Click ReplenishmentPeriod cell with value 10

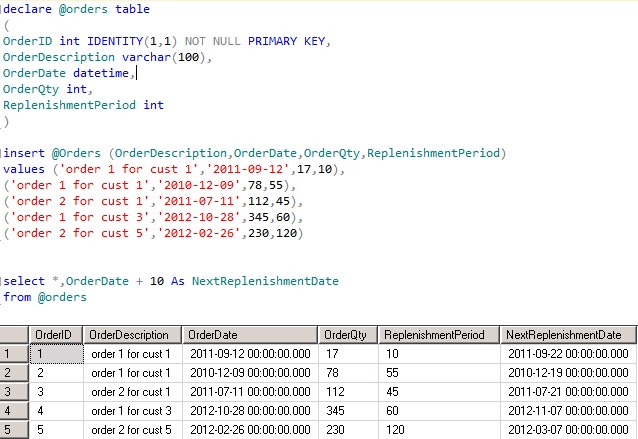tap(439, 354)
